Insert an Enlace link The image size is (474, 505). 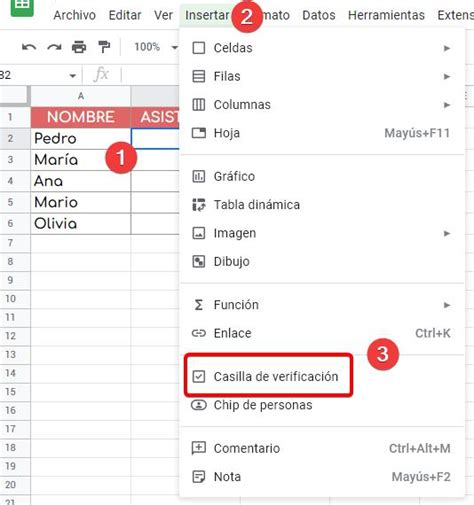pos(322,333)
